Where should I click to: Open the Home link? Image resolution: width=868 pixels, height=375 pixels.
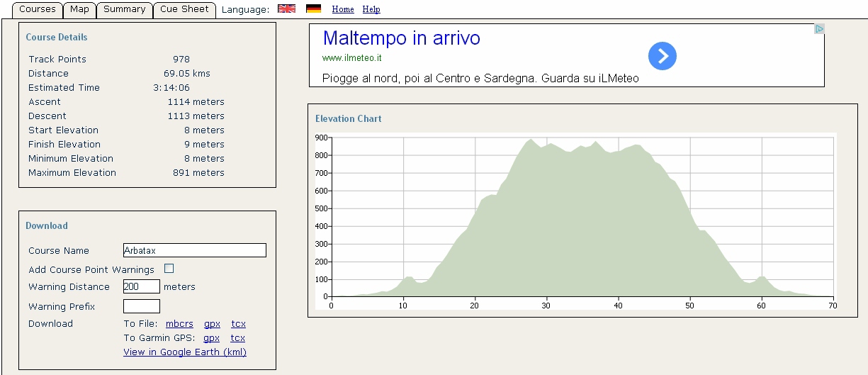click(x=343, y=10)
